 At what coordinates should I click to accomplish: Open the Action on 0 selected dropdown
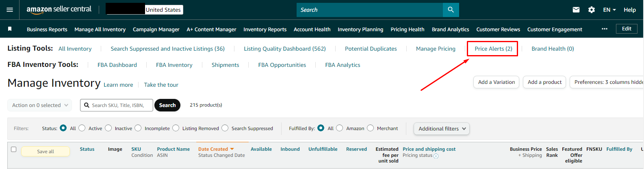pyautogui.click(x=40, y=105)
